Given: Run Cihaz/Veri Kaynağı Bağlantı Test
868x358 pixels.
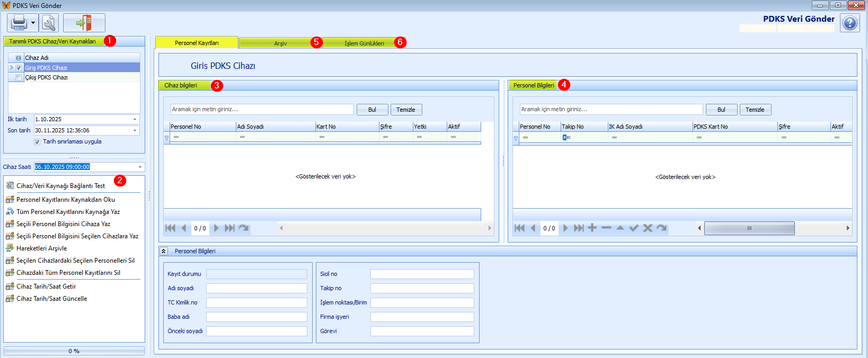Looking at the screenshot, I should 60,186.
